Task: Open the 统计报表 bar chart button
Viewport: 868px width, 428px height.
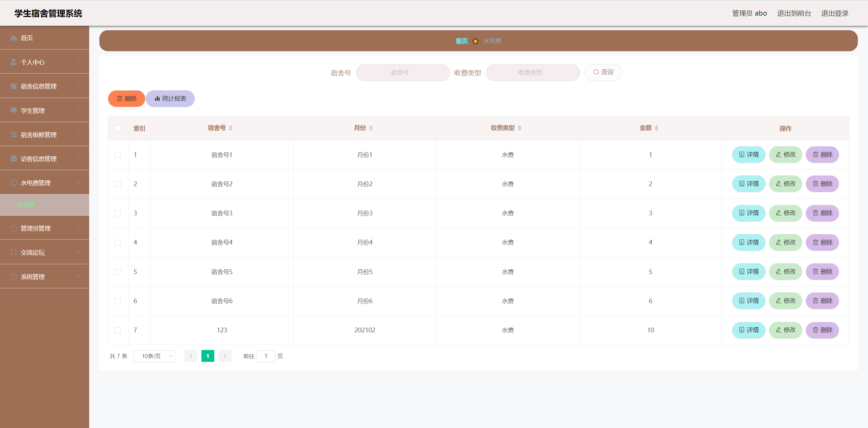Action: pos(170,99)
